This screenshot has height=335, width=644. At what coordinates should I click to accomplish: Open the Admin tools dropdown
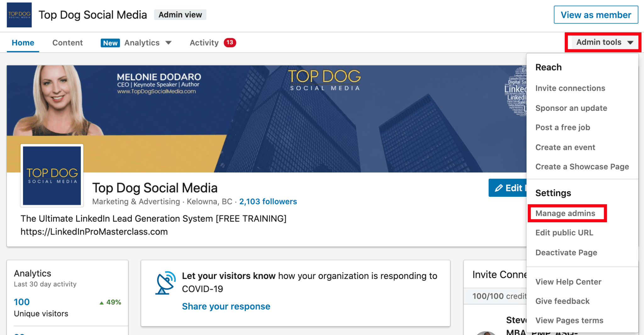click(x=602, y=42)
